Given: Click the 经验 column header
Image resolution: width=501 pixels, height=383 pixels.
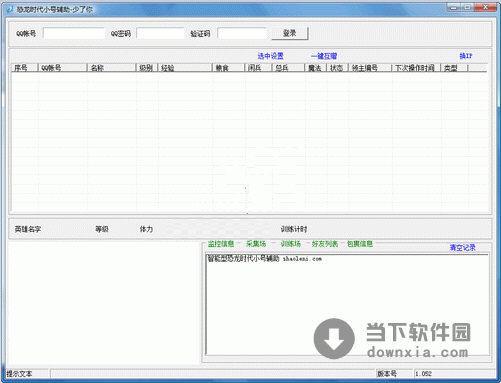Looking at the screenshot, I should (185, 68).
